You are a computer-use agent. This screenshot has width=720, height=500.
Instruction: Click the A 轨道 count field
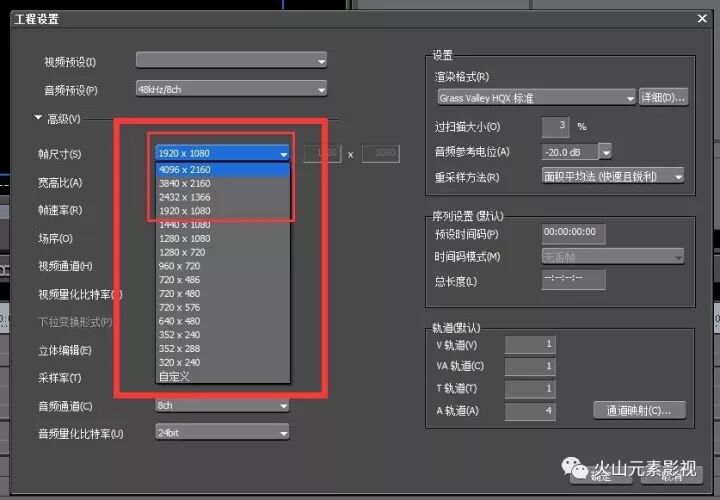[530, 411]
